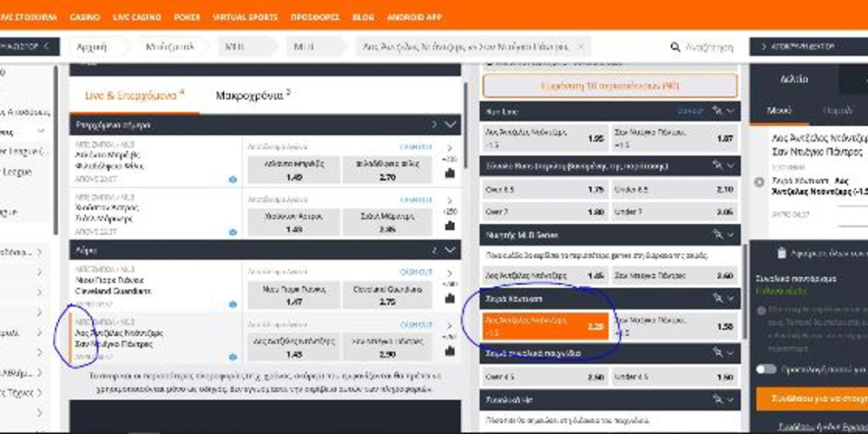The image size is (868, 434).
Task: Collapse the Σύνολο Runs market chevron
Action: click(731, 166)
